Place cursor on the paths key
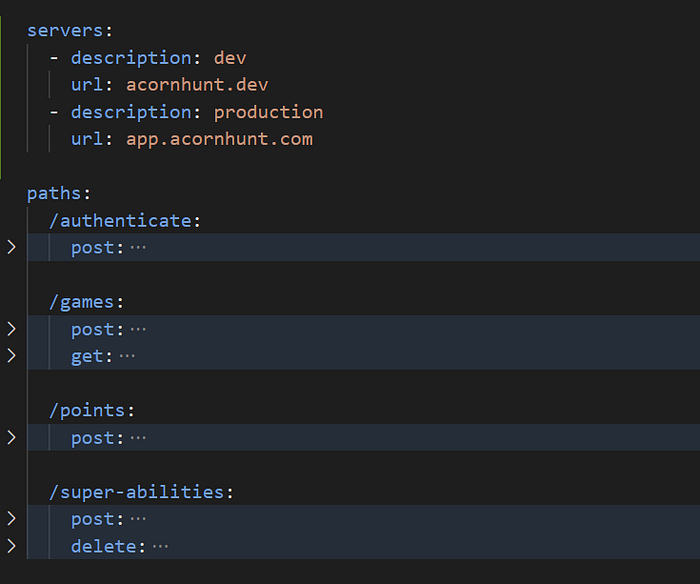Image resolution: width=700 pixels, height=584 pixels. tap(54, 193)
